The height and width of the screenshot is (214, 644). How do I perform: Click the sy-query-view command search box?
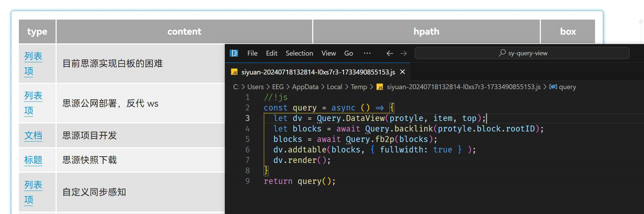click(x=522, y=53)
